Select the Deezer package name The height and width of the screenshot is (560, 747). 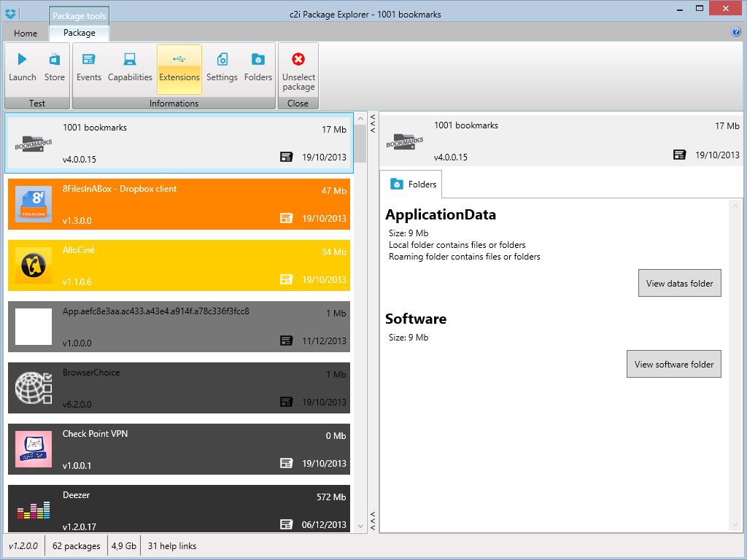pos(76,495)
